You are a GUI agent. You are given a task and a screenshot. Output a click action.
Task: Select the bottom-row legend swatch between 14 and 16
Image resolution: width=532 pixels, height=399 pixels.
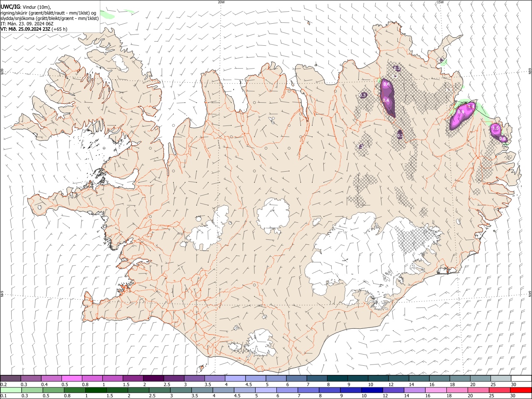click(414, 390)
